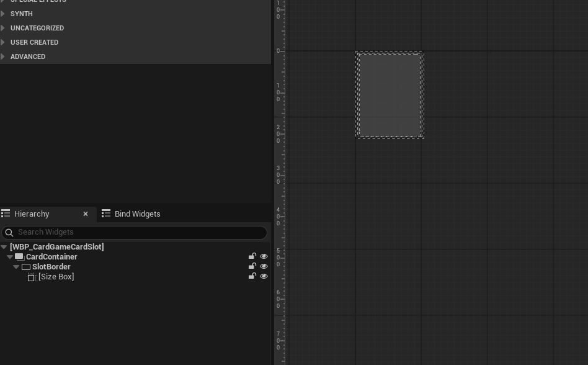The image size is (588, 365).
Task: Toggle the Size Box visibility eye
Action: point(264,276)
